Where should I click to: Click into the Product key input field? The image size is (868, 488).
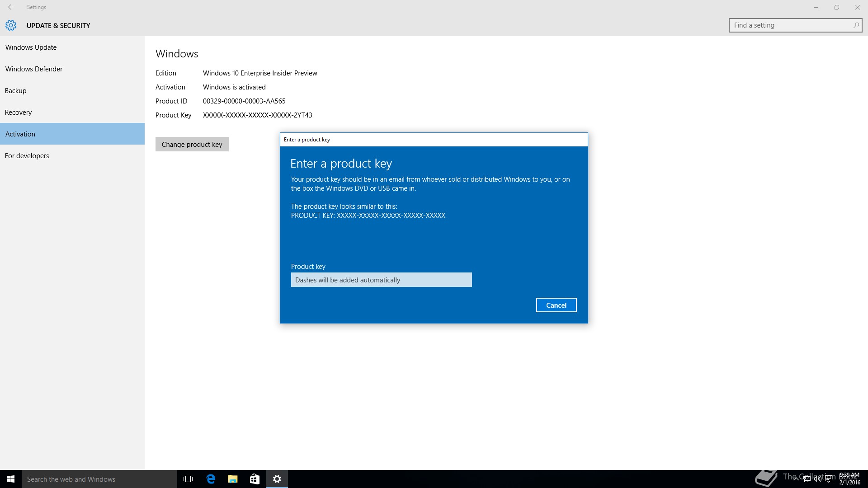[x=382, y=280]
